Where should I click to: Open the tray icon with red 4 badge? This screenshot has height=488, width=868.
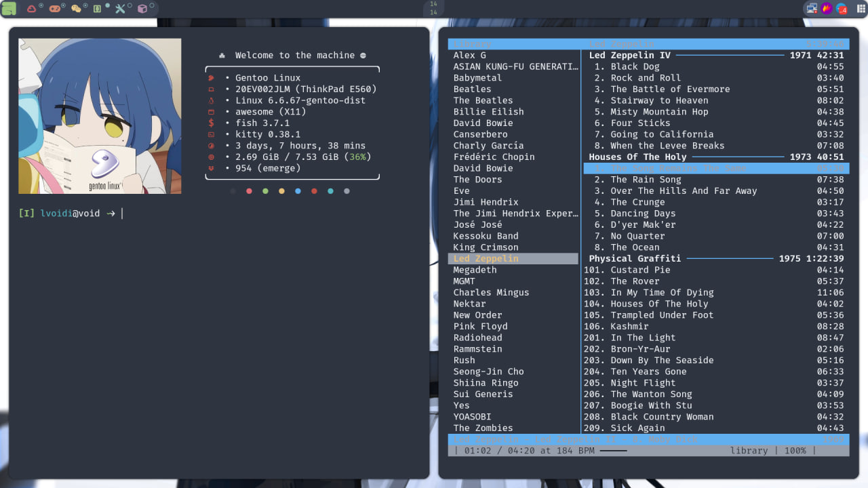(x=842, y=9)
